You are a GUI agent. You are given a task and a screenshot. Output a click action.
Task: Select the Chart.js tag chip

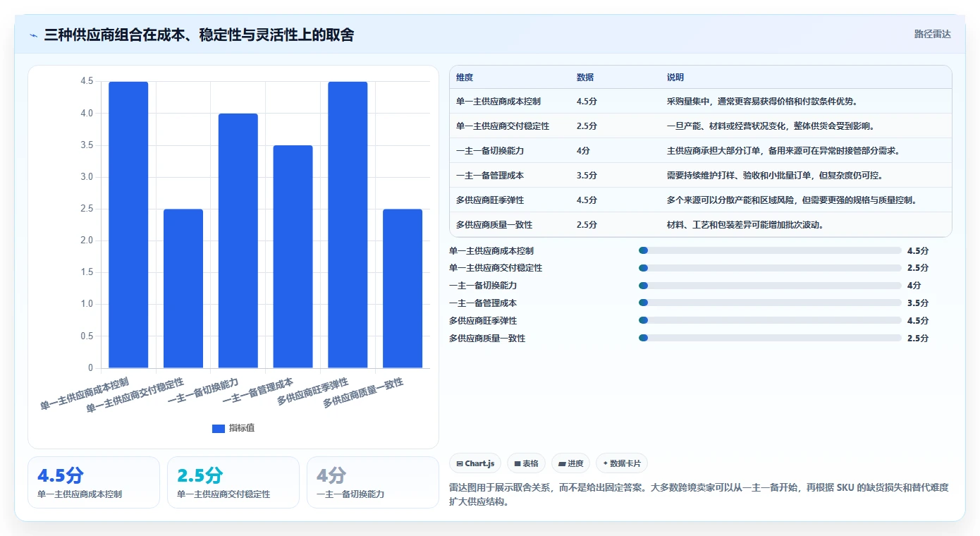click(x=475, y=463)
